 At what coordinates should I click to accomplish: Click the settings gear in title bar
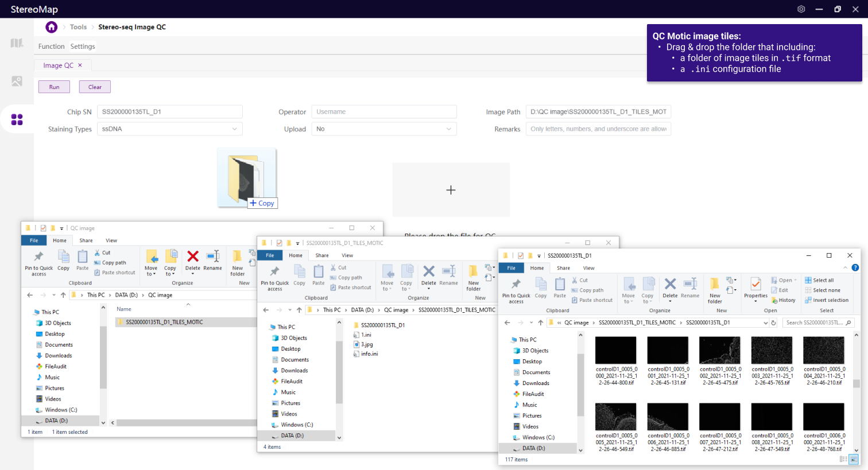pyautogui.click(x=801, y=9)
